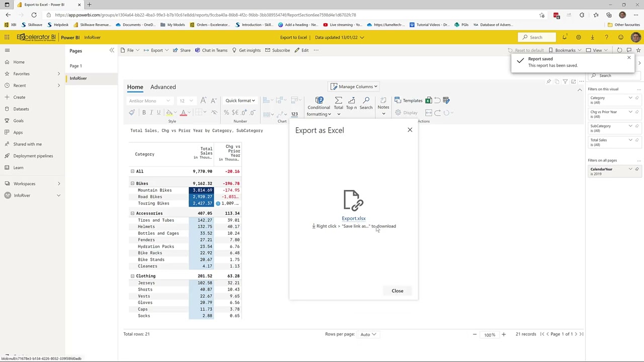Click the visual filter funnel icon
The height and width of the screenshot is (362, 644).
[565, 81]
